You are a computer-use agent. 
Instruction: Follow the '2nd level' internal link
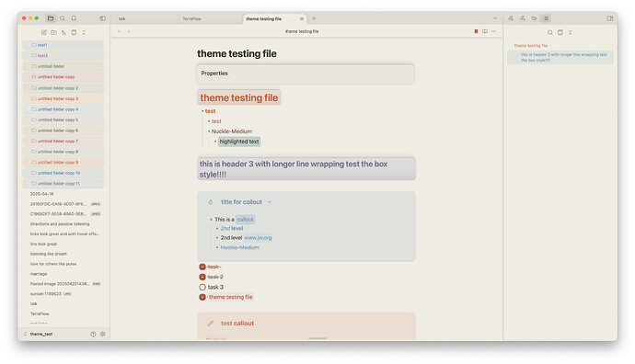pyautogui.click(x=232, y=229)
